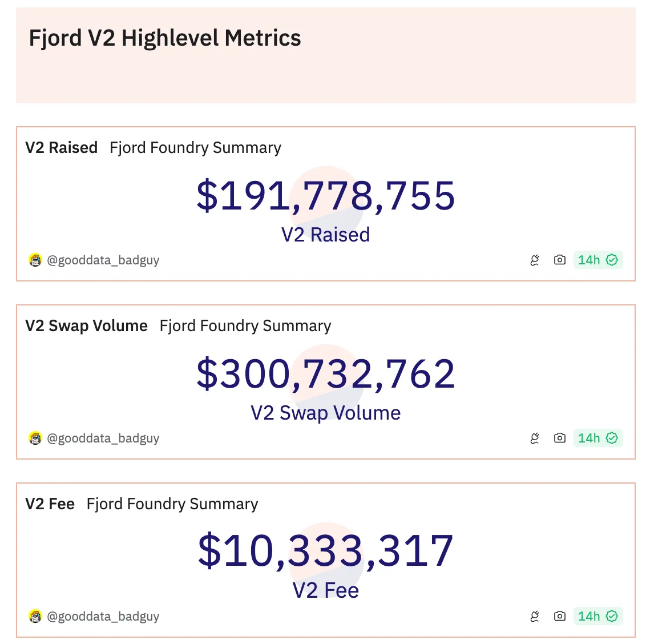The height and width of the screenshot is (644, 646).
Task: Click the query plug icon in V2 Swap Volume card
Action: 535,438
